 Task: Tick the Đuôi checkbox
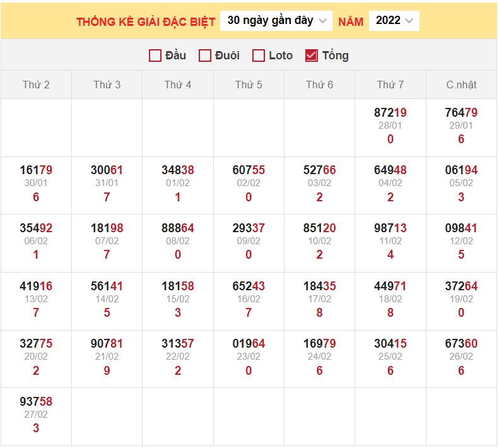pyautogui.click(x=205, y=56)
